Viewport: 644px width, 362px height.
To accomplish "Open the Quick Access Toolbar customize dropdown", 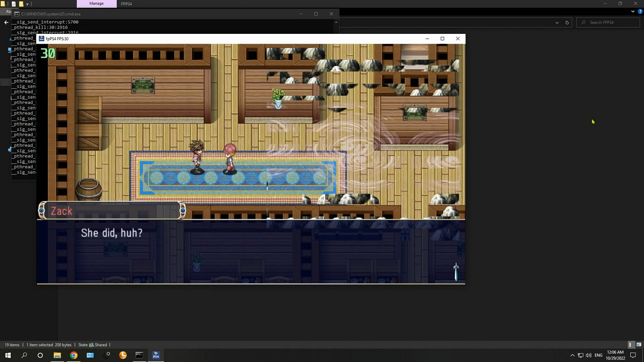I will coord(27,4).
